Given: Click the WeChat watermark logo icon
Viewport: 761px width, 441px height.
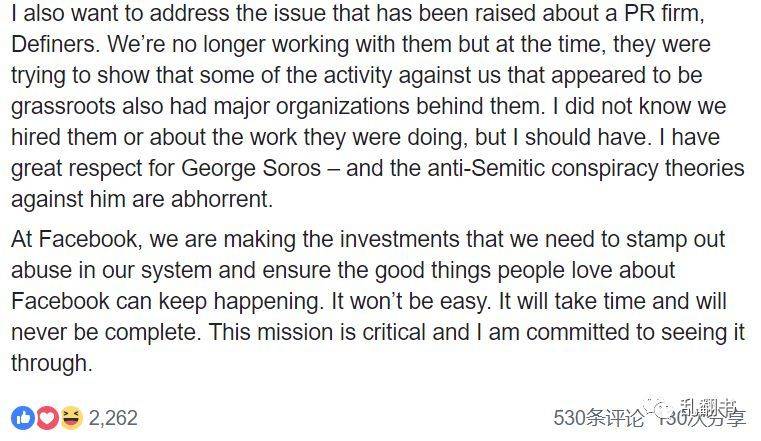Looking at the screenshot, I should tap(660, 408).
